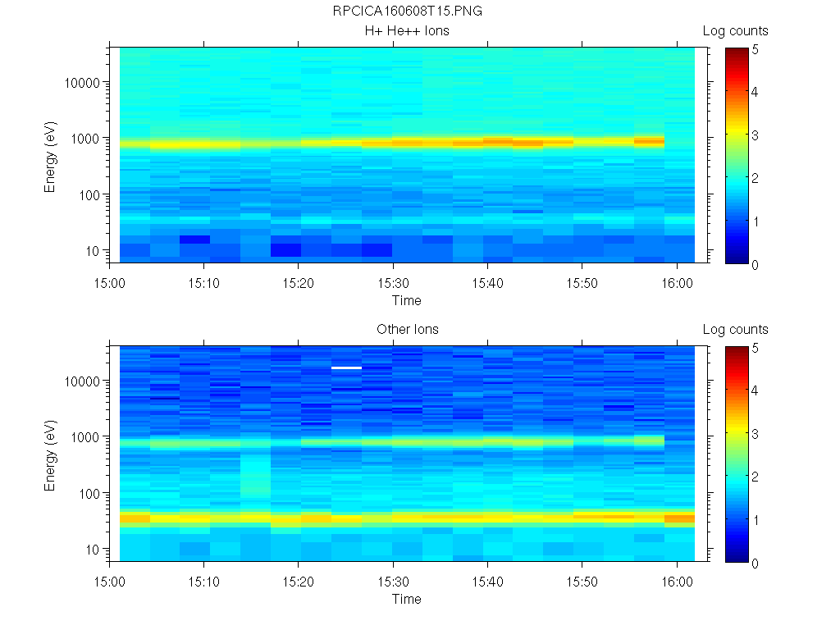Screen dimensions: 840x630
Task: Click the 10000 energy tick of Other Ions plot
Action: (82, 381)
